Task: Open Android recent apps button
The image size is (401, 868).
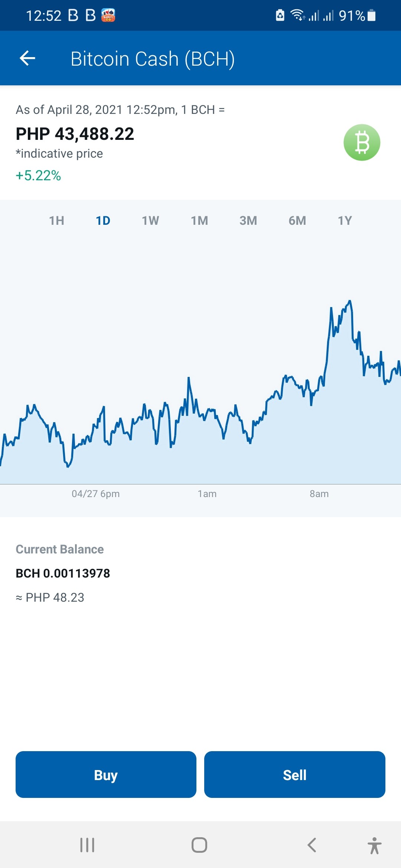Action: pos(87,845)
